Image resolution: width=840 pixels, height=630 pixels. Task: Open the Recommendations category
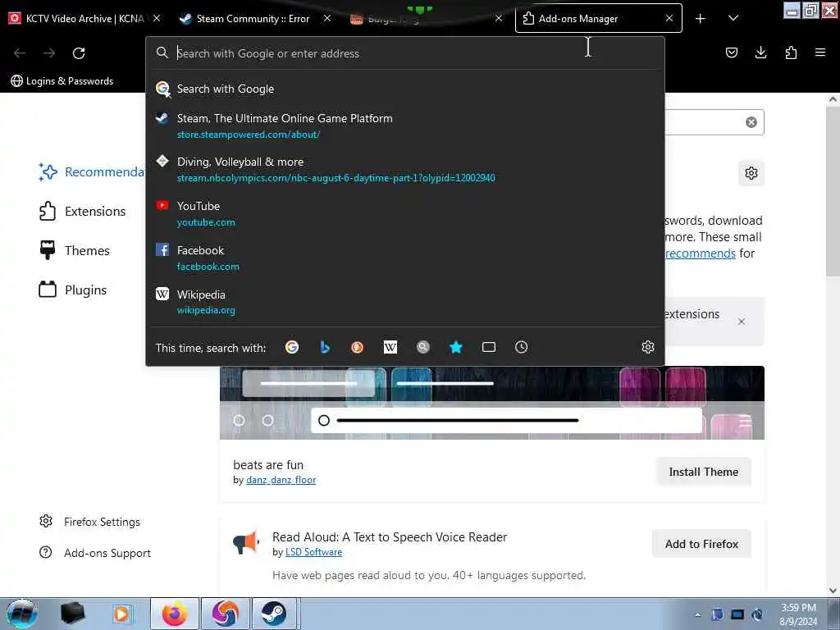(92, 172)
